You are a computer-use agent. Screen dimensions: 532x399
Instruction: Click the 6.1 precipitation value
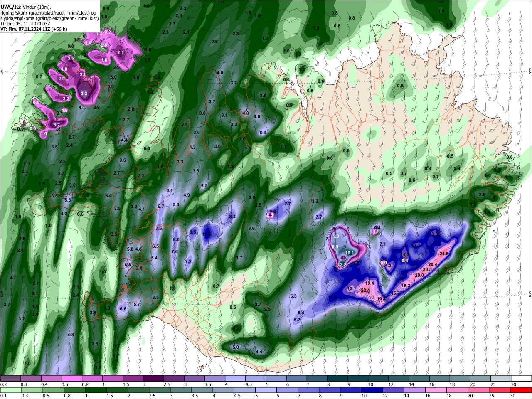click(169, 190)
